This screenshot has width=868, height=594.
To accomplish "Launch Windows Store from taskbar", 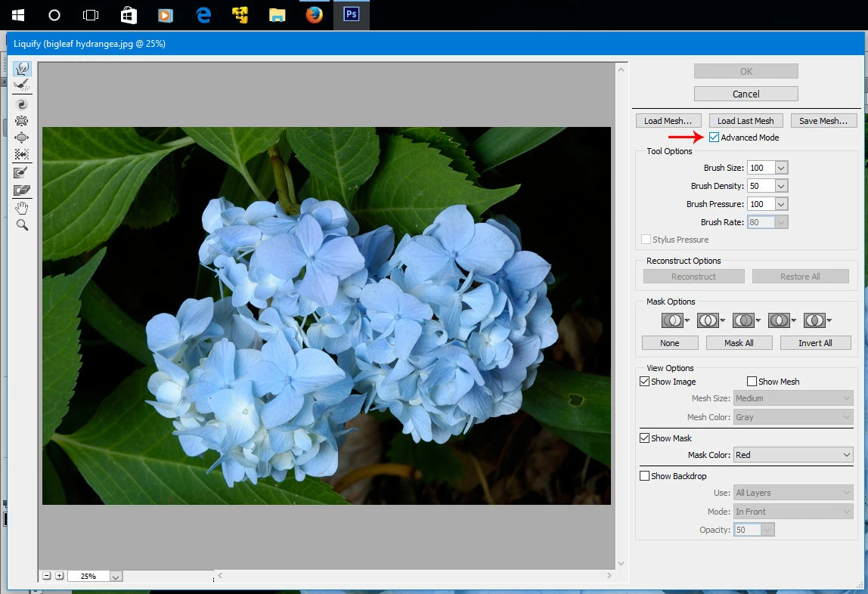I will pyautogui.click(x=129, y=15).
